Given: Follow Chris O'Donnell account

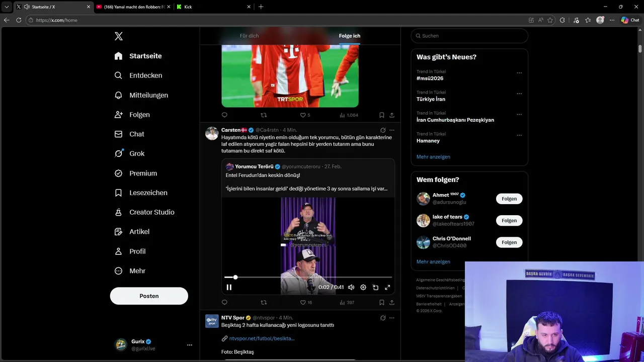Looking at the screenshot, I should click(x=509, y=242).
